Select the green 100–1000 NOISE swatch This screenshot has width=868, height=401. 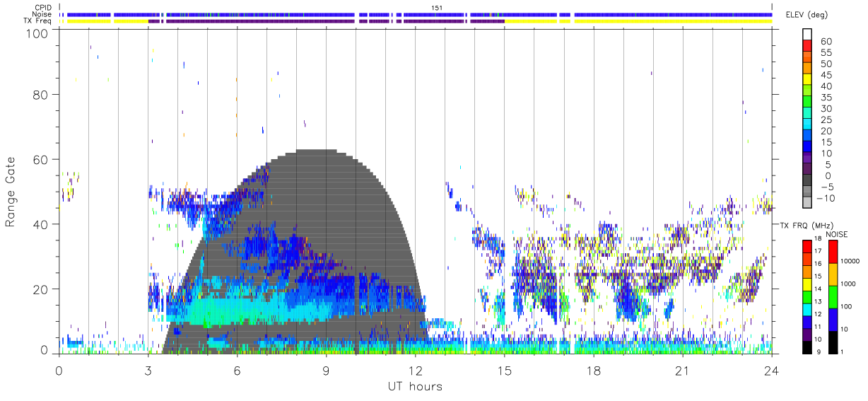(833, 297)
